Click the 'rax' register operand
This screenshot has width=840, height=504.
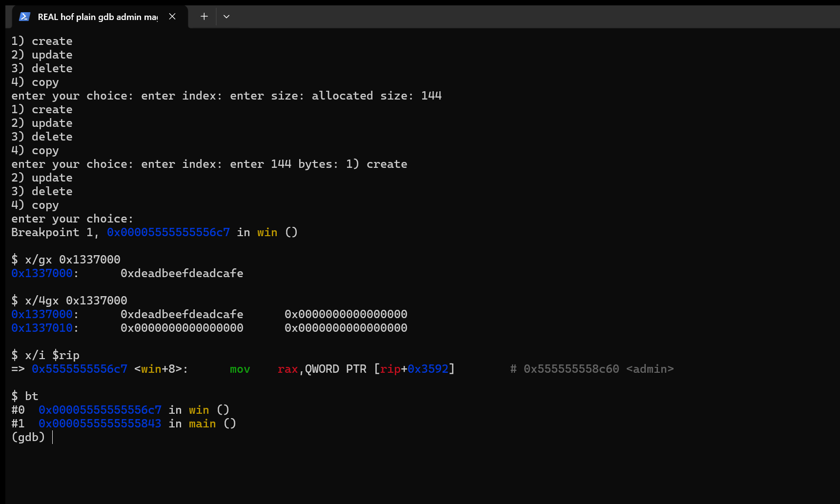pyautogui.click(x=288, y=369)
